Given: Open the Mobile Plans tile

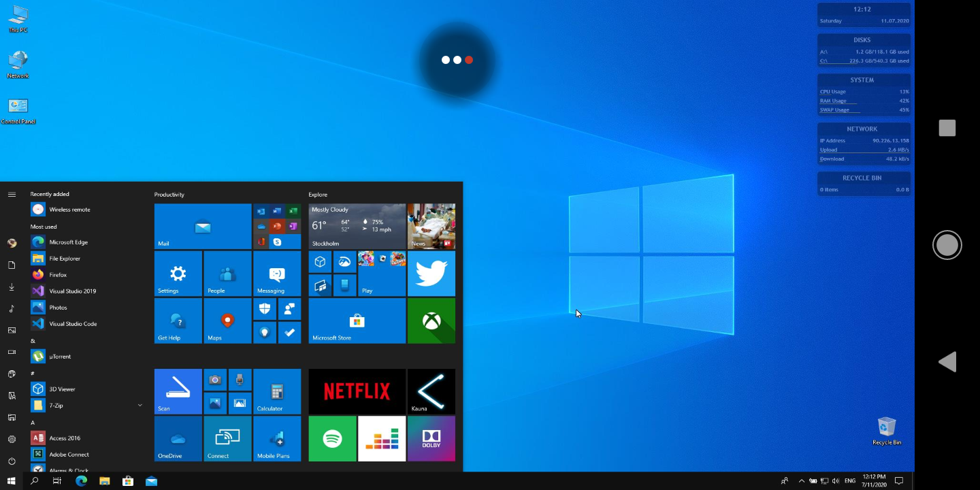Looking at the screenshot, I should coord(277,439).
